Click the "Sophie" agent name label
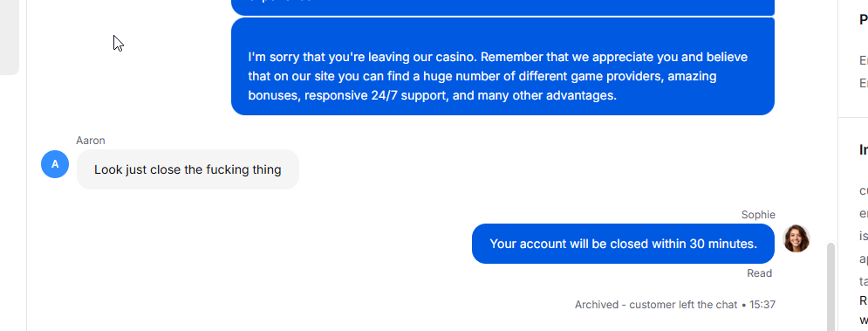Screen dimensions: 868x331 click(758, 215)
